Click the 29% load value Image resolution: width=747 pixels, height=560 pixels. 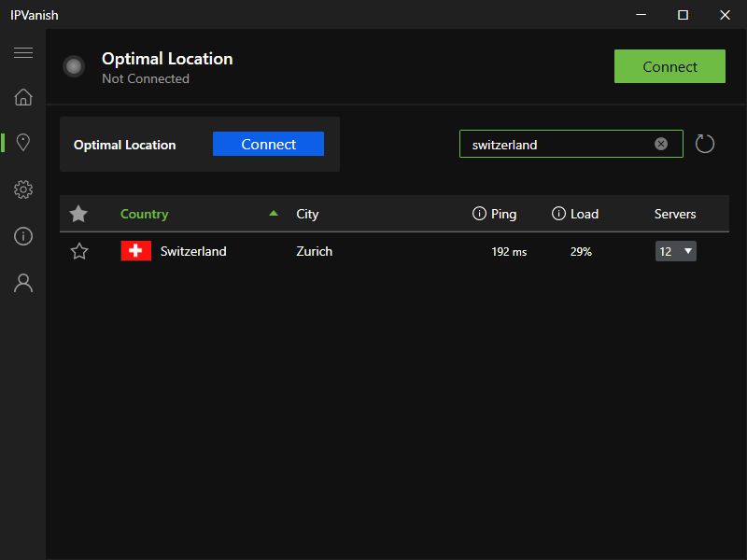pos(581,251)
